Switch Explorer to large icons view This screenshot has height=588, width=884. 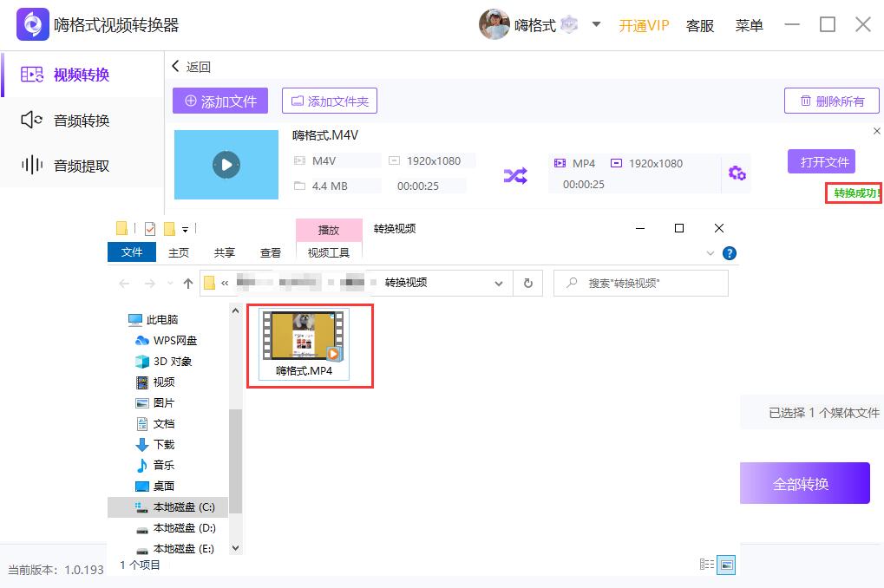point(726,565)
